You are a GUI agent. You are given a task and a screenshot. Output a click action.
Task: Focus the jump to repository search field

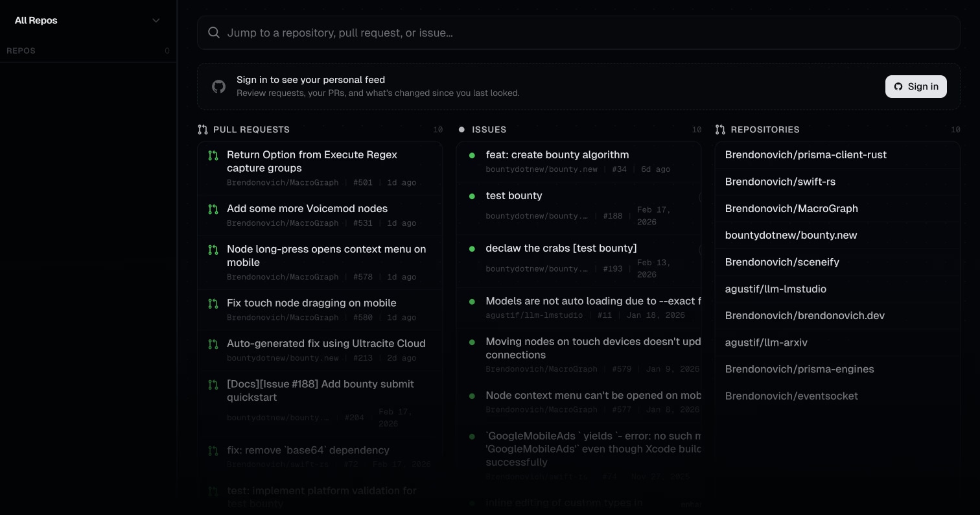pyautogui.click(x=578, y=32)
